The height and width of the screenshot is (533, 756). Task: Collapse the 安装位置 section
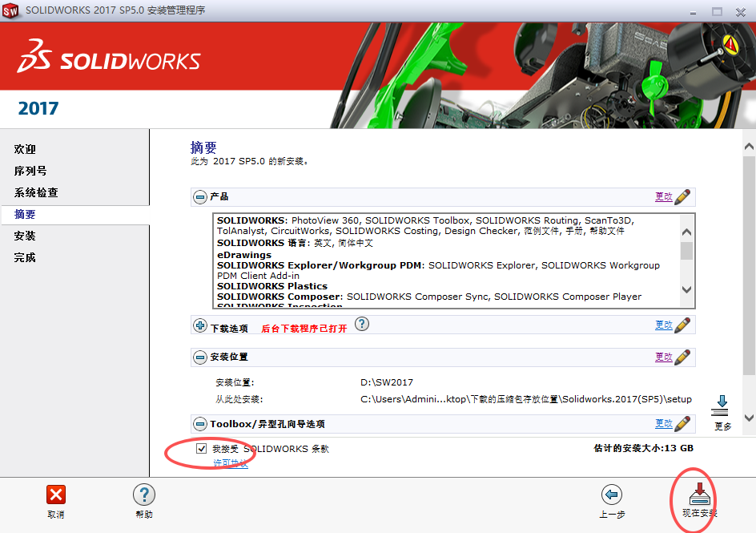pyautogui.click(x=199, y=357)
